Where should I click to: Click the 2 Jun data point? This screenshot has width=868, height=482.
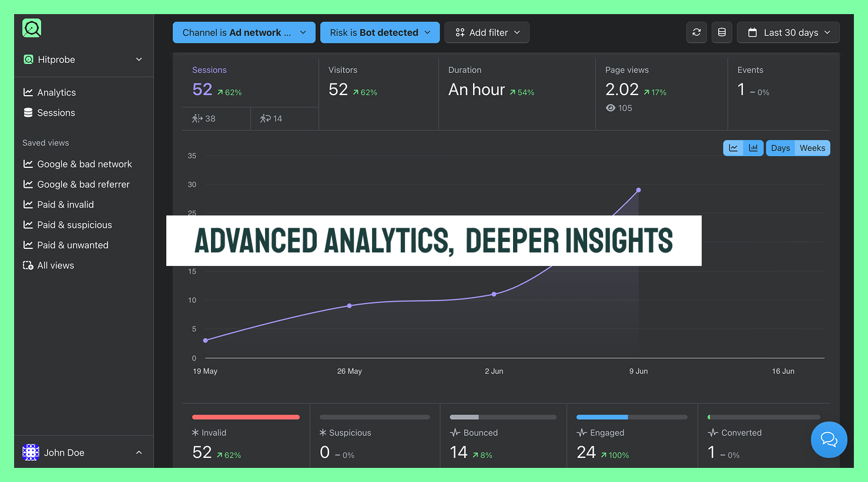point(494,294)
